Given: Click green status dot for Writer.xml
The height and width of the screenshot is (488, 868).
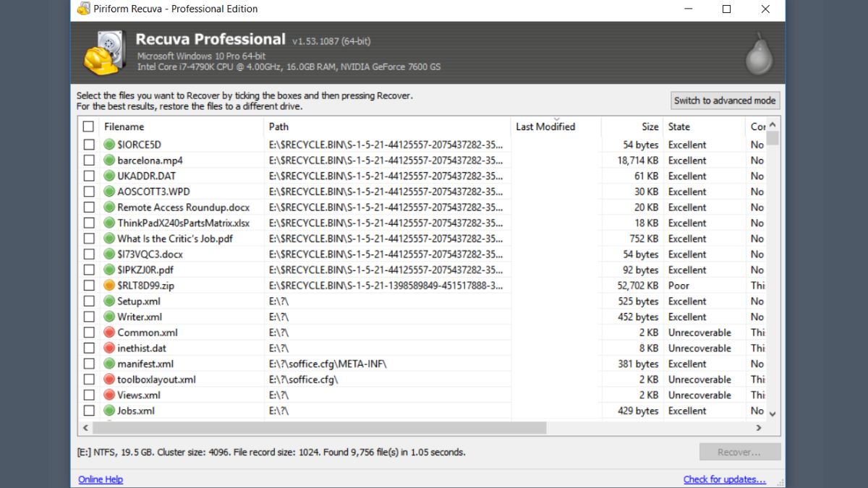Looking at the screenshot, I should [x=110, y=317].
